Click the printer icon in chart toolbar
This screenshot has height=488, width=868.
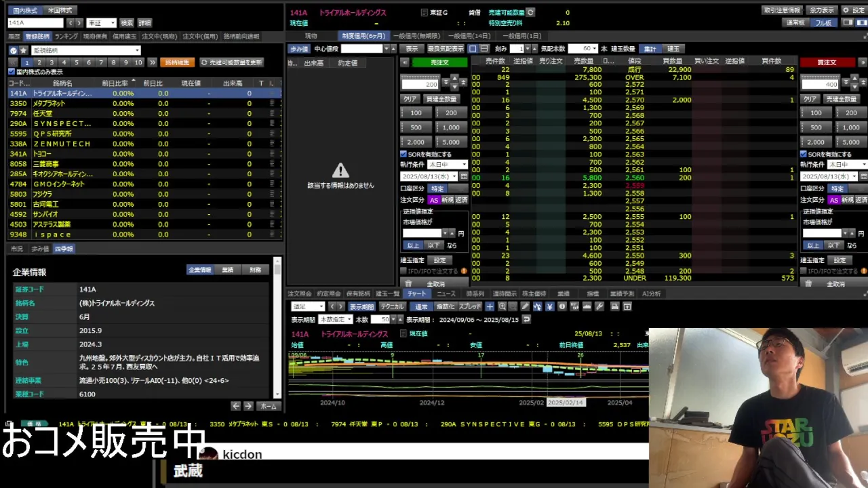(614, 306)
